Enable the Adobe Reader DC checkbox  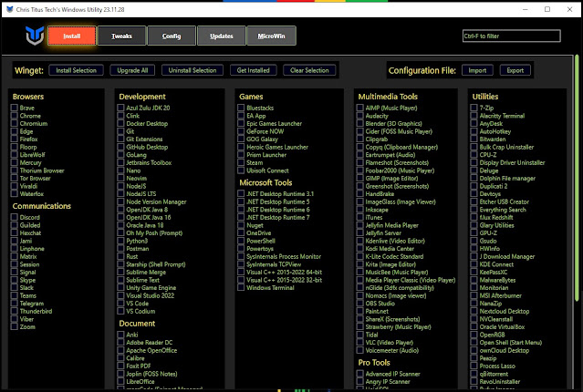[120, 342]
